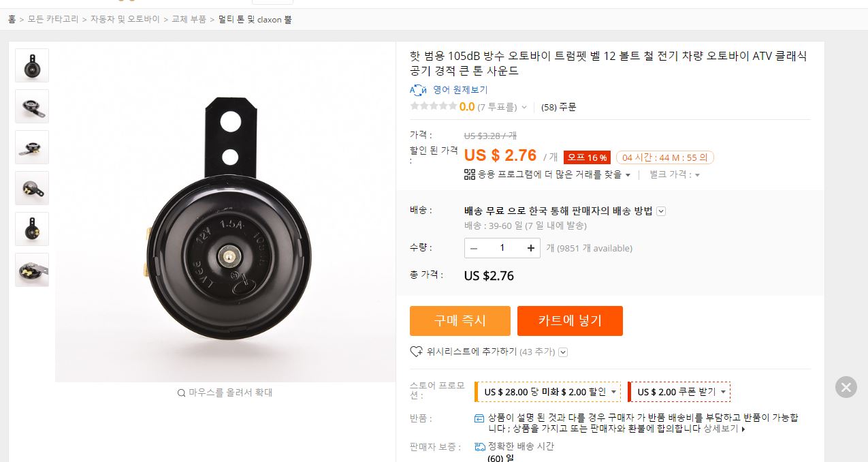Screen dimensions: 868x462
Task: Expand the wishlist options dropdown arrow
Action: pos(563,352)
